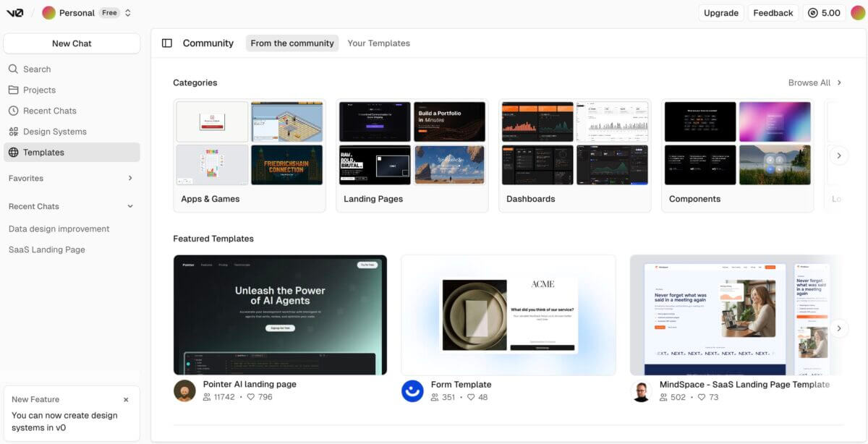868x444 pixels.
Task: Click the v0 logo icon
Action: [x=15, y=13]
